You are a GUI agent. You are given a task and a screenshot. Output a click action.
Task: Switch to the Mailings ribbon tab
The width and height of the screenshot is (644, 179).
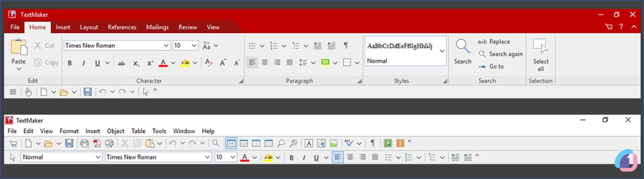tap(157, 27)
